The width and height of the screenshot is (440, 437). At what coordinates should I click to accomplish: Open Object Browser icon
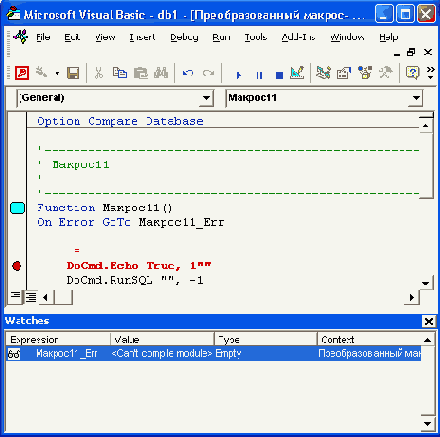tap(365, 72)
